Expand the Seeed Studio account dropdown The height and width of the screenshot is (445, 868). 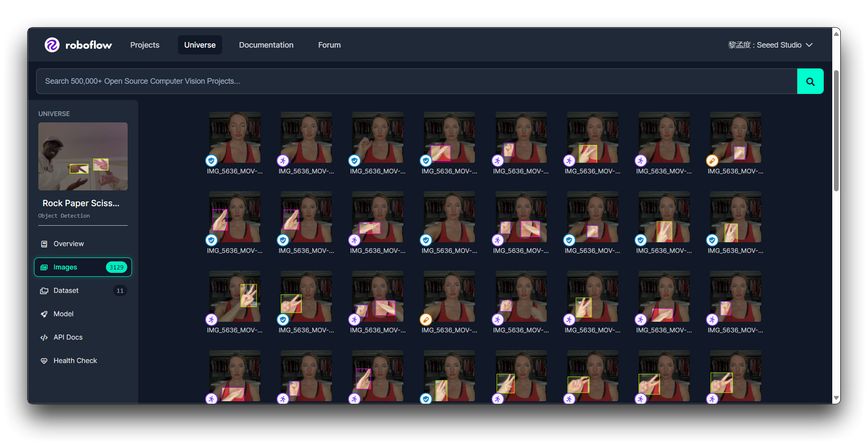770,45
